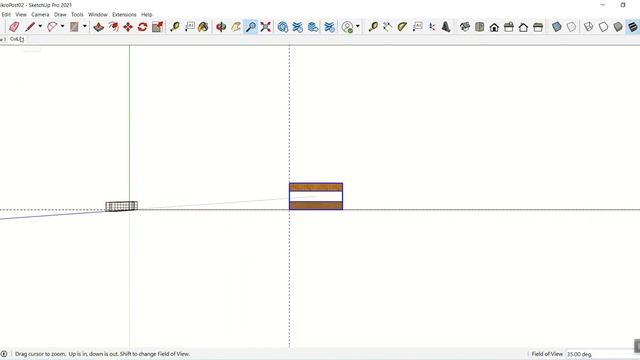This screenshot has height=360, width=640.
Task: Open the Window menu
Action: (98, 14)
